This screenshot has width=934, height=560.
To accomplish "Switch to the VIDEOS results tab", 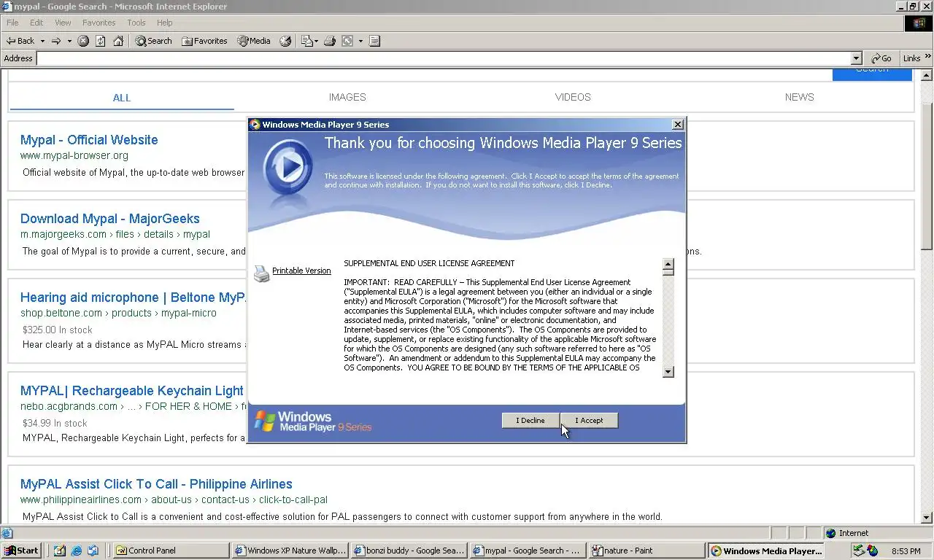I will [573, 97].
